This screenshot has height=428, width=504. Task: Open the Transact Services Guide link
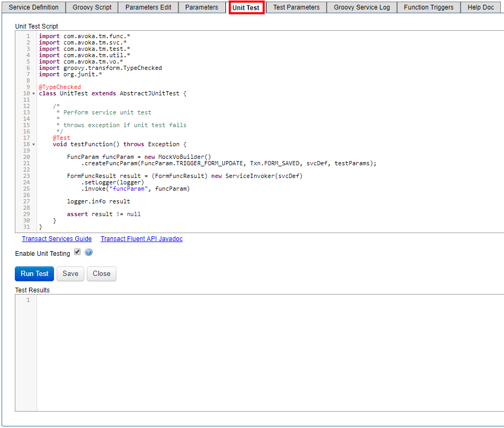57,239
